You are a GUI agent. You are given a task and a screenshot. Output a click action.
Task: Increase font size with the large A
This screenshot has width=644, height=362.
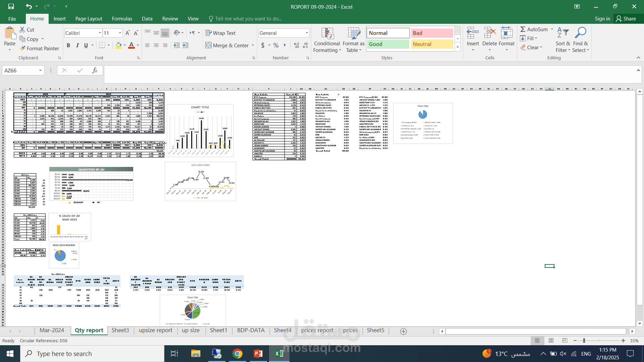tap(127, 33)
